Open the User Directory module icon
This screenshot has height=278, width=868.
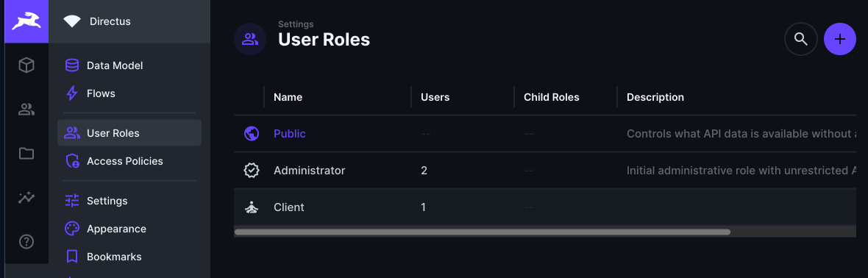26,110
